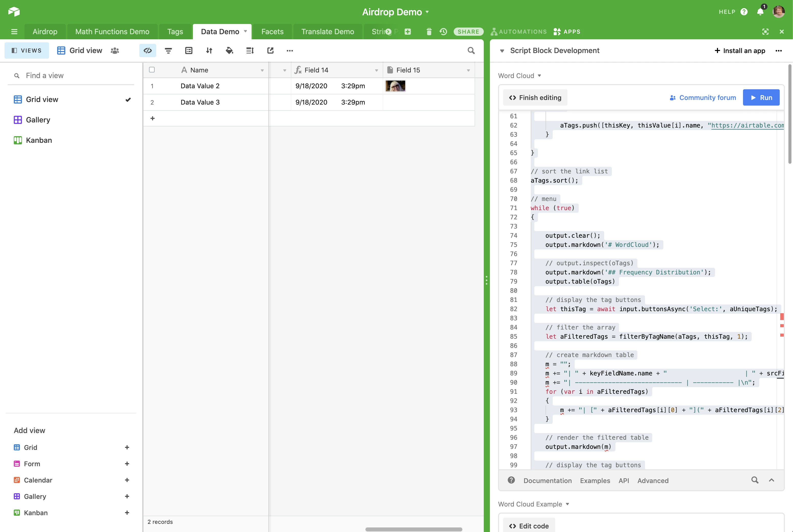Open the narrow unnamed column's dropdown arrow

coord(284,70)
